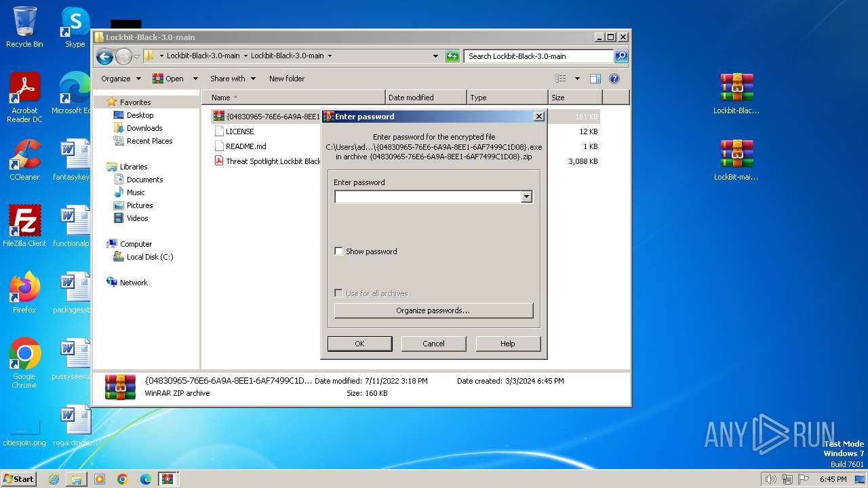Click the volume icon in system tray
Image resolution: width=868 pixels, height=488 pixels.
(770, 479)
